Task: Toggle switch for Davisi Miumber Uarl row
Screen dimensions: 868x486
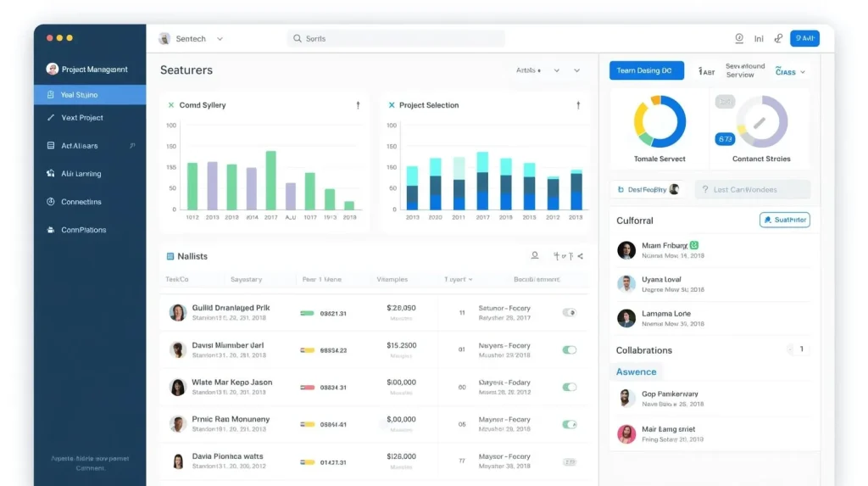Action: [x=569, y=349]
